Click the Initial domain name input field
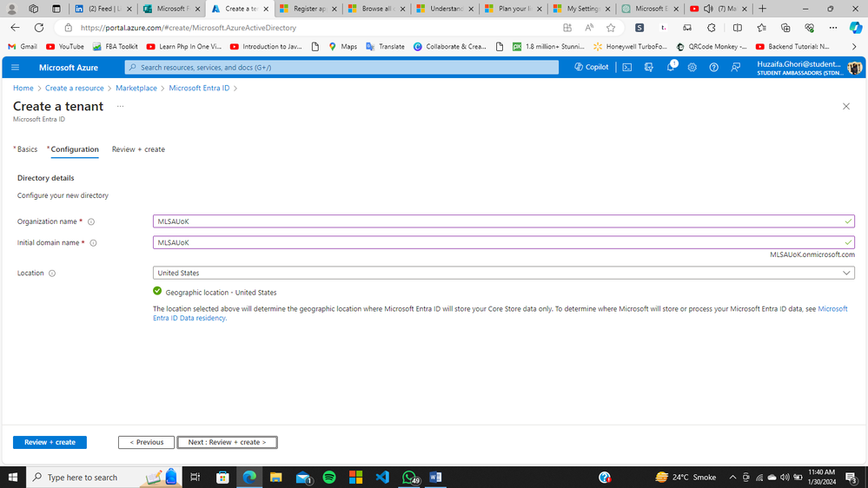Viewport: 868px width, 488px height. click(x=503, y=242)
